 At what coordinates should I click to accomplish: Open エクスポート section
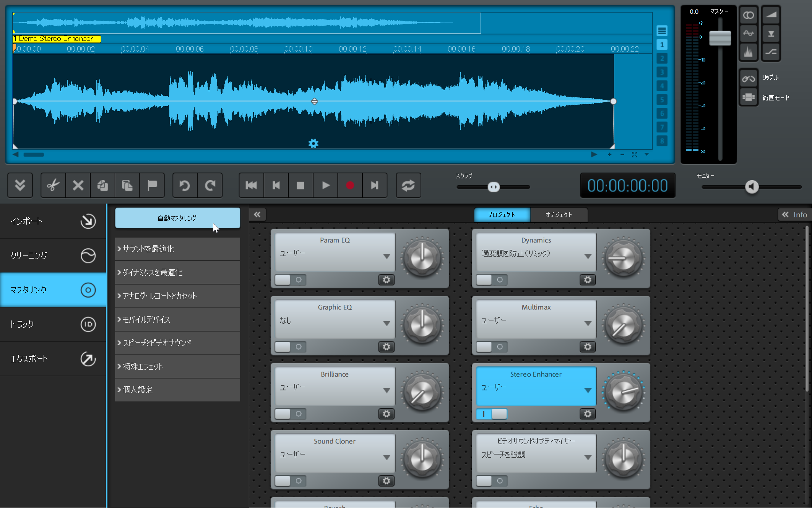[x=53, y=359]
